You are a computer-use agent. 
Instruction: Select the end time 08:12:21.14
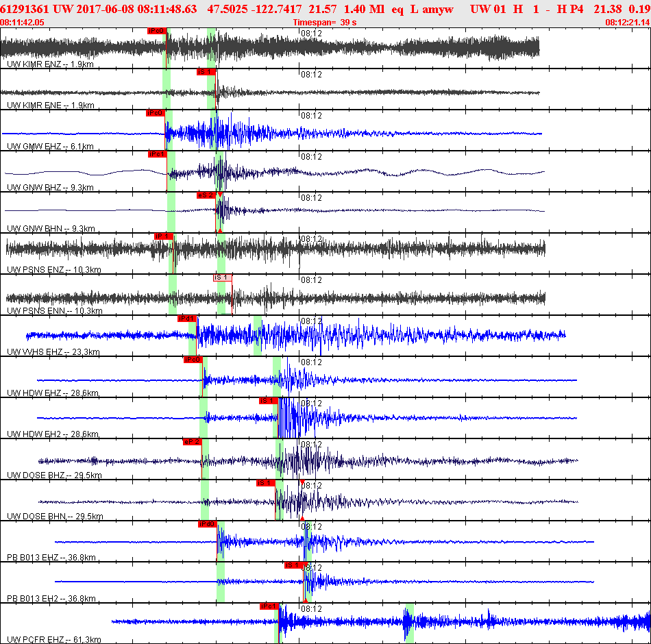[627, 23]
